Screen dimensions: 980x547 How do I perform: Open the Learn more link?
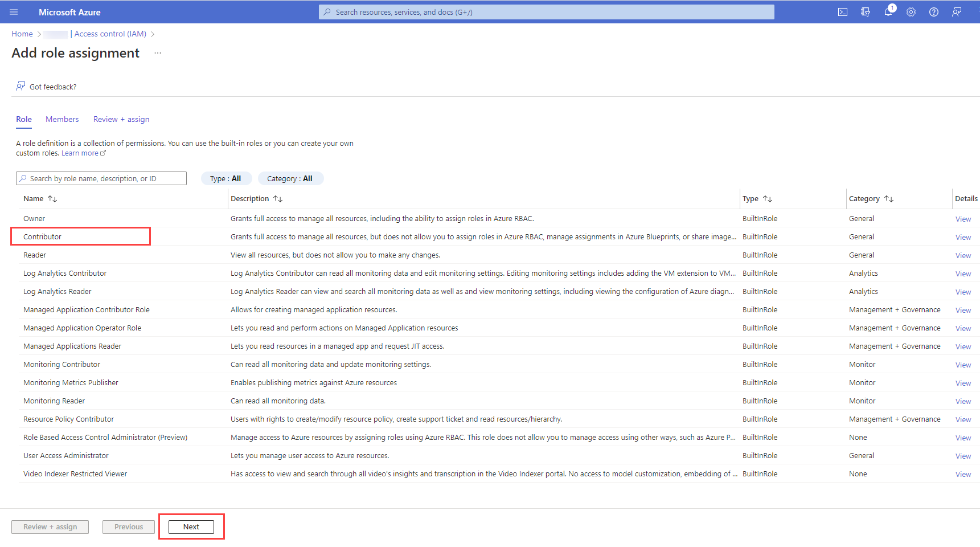click(x=80, y=153)
